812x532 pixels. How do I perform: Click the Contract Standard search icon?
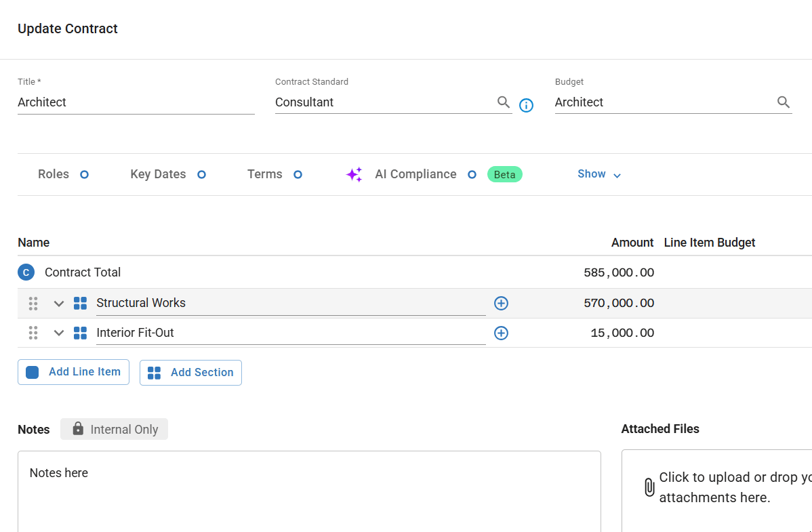503,102
